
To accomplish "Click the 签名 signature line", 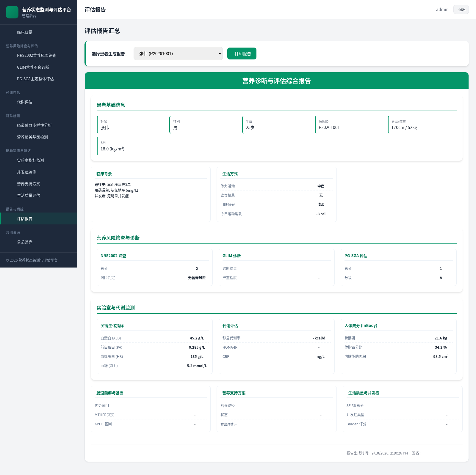I will (437, 453).
